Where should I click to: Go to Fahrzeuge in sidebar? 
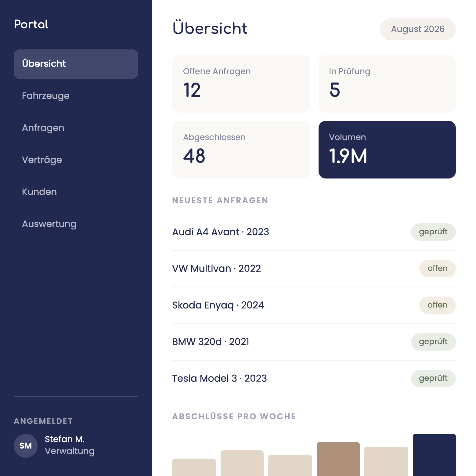point(76,96)
